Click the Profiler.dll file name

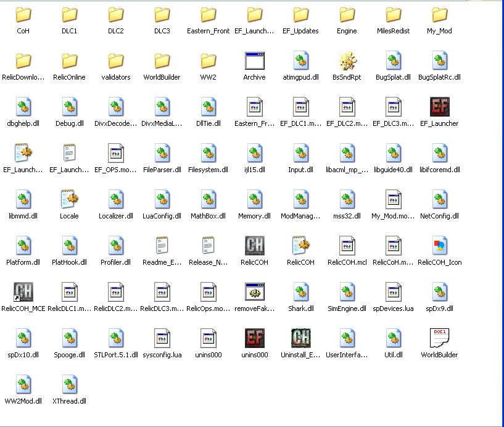tap(116, 262)
